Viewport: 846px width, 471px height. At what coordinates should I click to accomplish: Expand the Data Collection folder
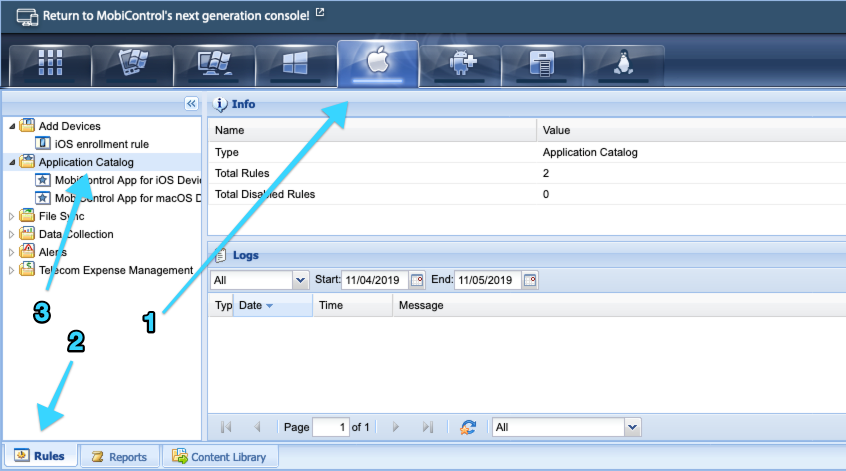coord(11,234)
